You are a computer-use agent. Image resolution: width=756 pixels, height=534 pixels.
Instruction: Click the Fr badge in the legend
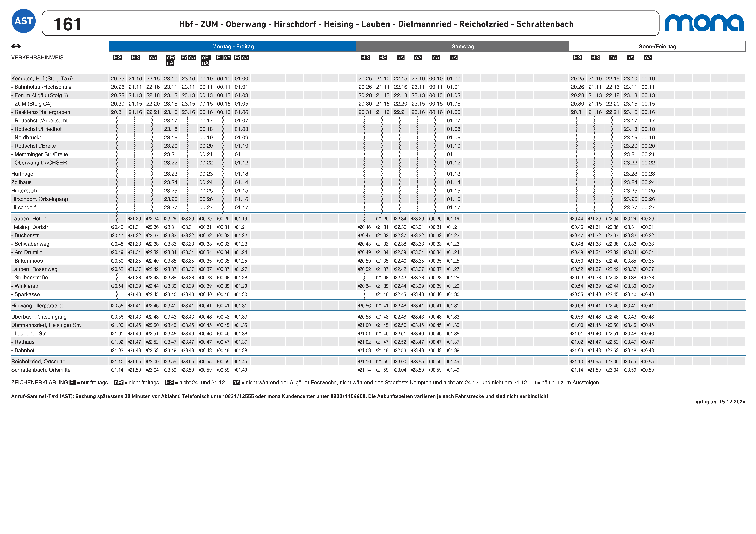pyautogui.click(x=73, y=382)
